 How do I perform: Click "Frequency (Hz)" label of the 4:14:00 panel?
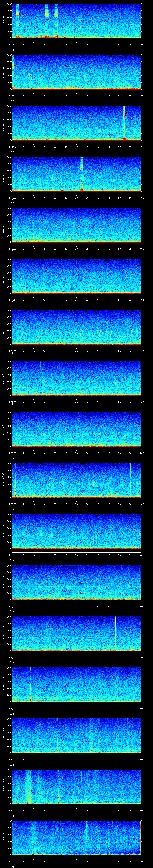(x=3, y=21)
